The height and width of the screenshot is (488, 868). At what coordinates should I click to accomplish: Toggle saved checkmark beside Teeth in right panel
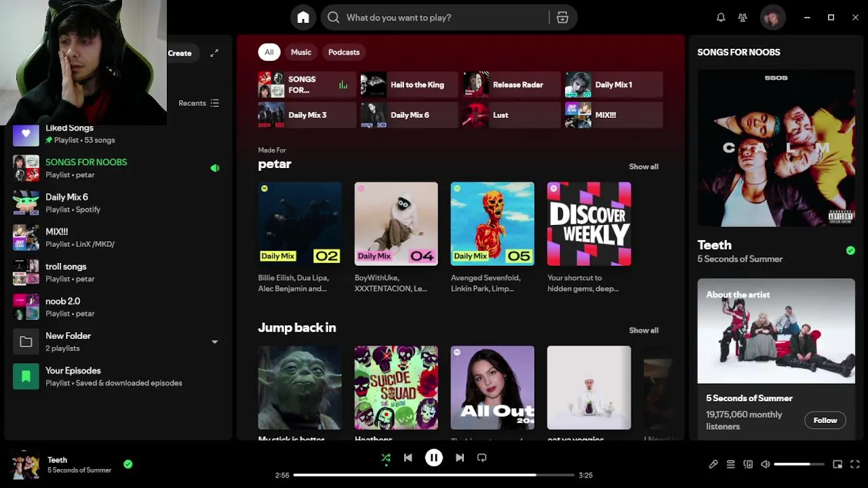click(x=850, y=251)
